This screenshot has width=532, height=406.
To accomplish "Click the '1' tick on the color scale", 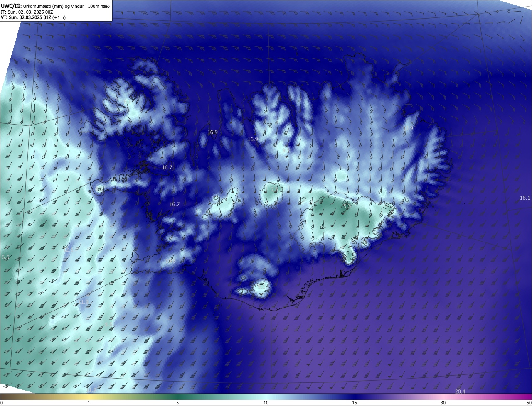I will click(89, 403).
